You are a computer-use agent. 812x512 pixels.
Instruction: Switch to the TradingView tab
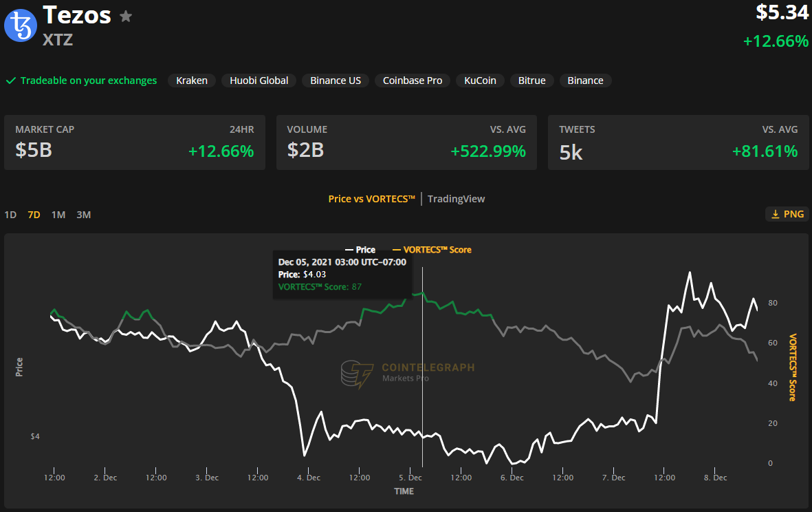point(456,199)
